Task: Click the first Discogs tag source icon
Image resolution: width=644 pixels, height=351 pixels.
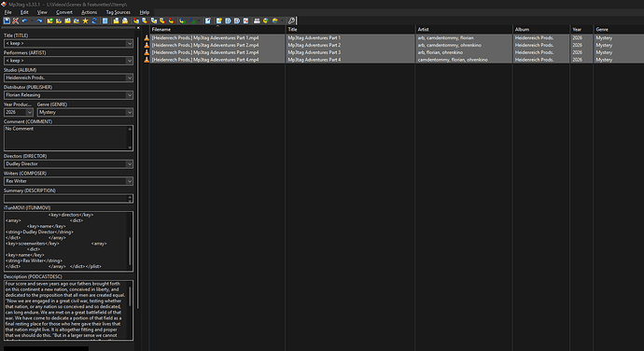Action: pos(228,21)
